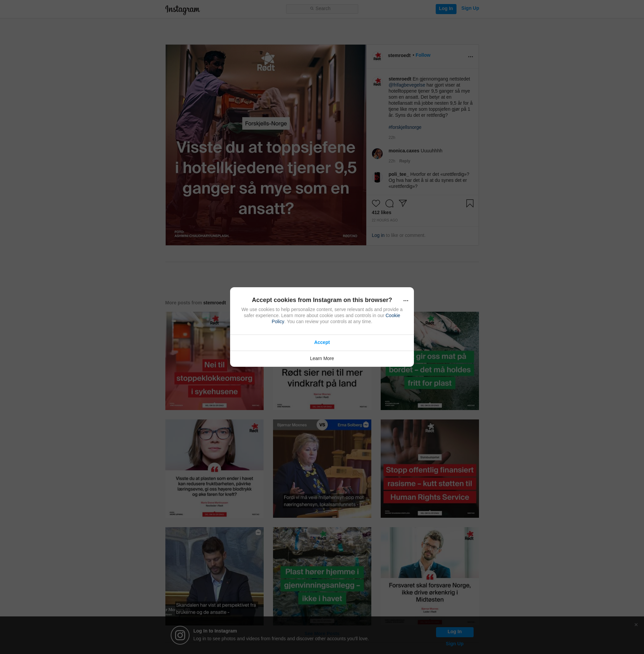The image size is (644, 654).
Task: Open the cookie dialog three-dots menu
Action: pos(406,300)
